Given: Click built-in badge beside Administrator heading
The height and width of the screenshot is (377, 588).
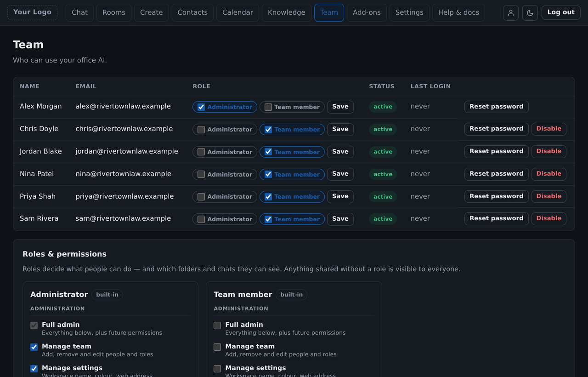Looking at the screenshot, I should [107, 295].
